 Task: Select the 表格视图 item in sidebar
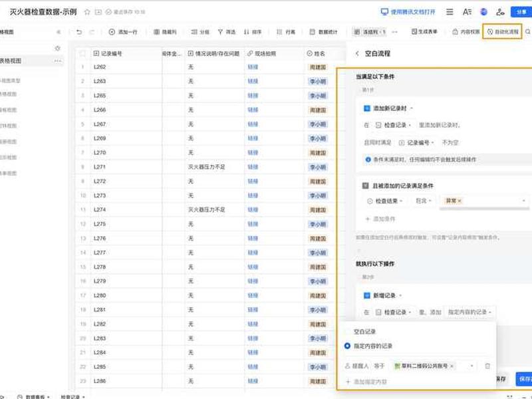[31, 61]
